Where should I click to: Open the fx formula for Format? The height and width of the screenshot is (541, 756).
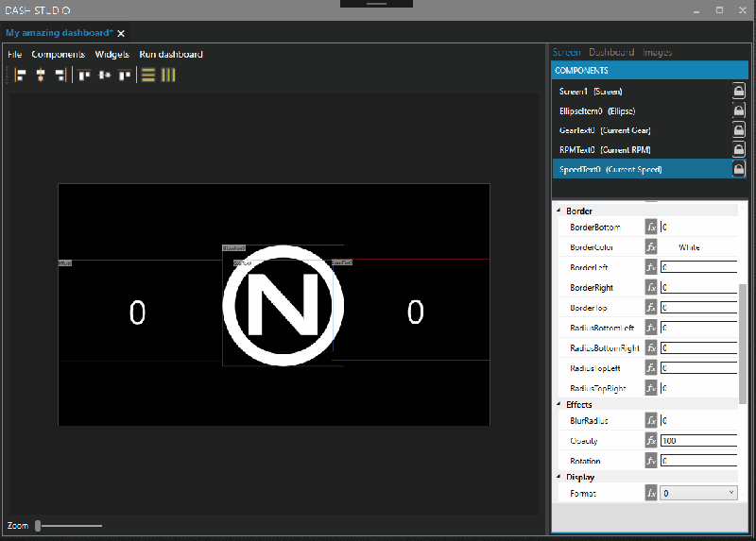pos(651,493)
